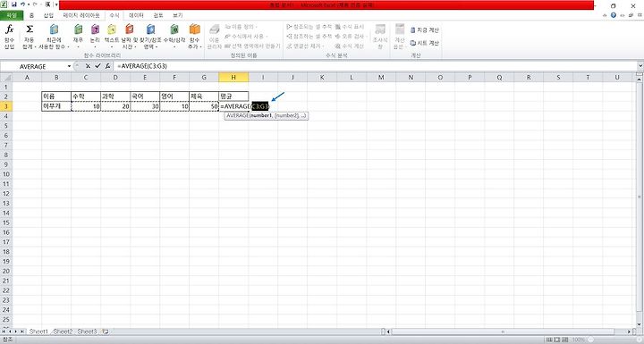
Task: Open Math & Trig (수학/삼각) functions
Action: click(x=174, y=37)
